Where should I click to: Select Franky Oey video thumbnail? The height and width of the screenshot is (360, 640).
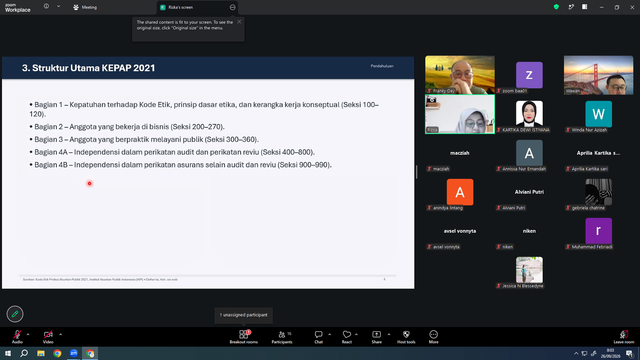[x=460, y=75]
